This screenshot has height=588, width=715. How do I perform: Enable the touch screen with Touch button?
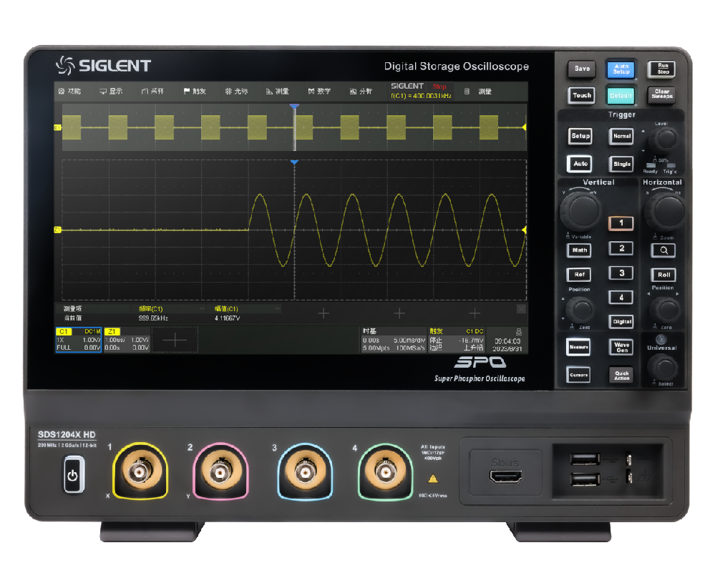(581, 95)
